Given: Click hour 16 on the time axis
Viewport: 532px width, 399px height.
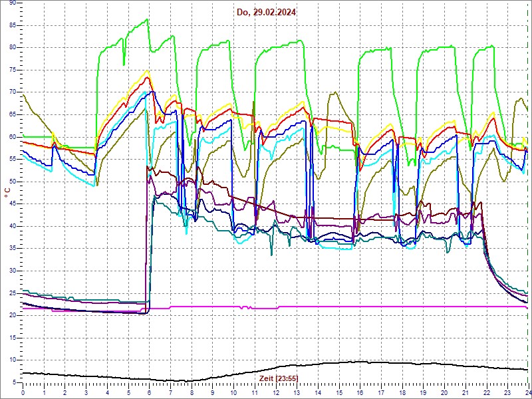Looking at the screenshot, I should [360, 391].
